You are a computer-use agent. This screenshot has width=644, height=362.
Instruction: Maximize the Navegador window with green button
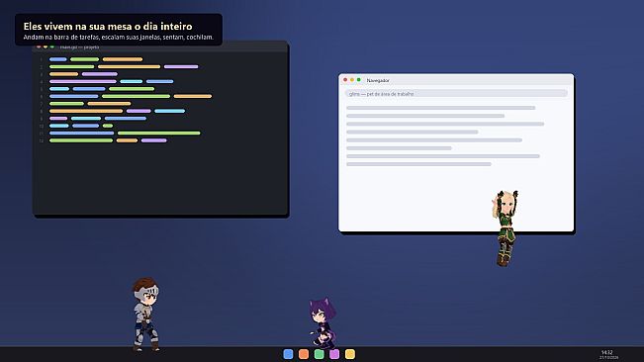tap(358, 80)
